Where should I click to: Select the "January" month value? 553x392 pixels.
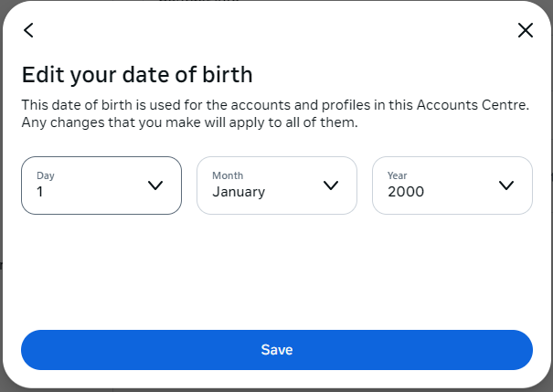coord(239,192)
